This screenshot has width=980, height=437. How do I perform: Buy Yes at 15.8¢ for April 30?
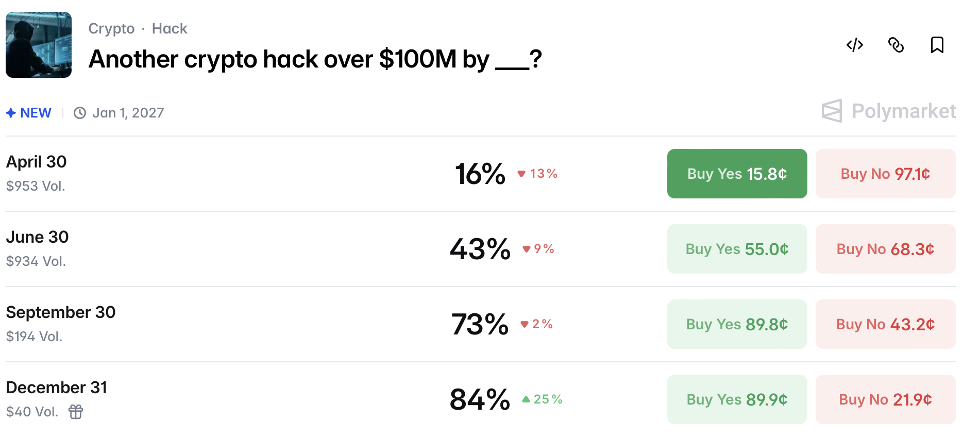tap(737, 174)
